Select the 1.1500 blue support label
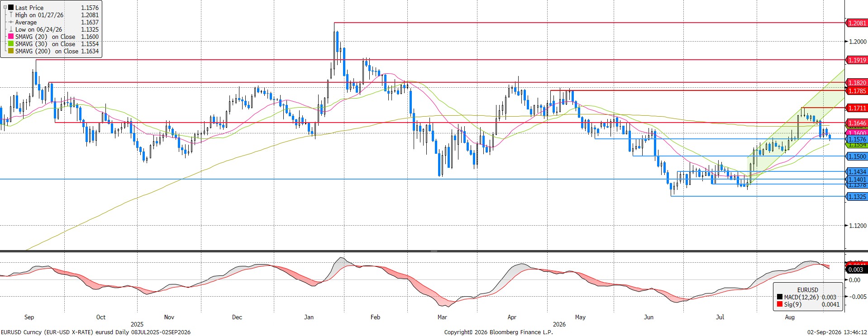This screenshot has width=868, height=336. 857,156
